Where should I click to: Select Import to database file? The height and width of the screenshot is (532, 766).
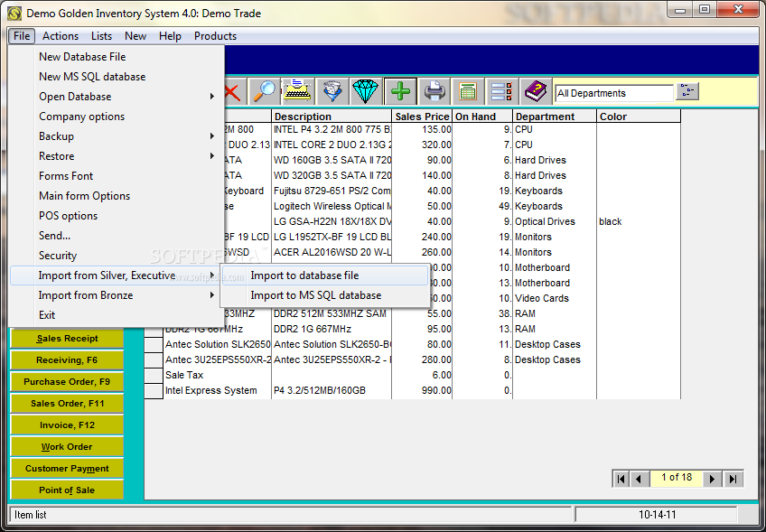(x=325, y=275)
